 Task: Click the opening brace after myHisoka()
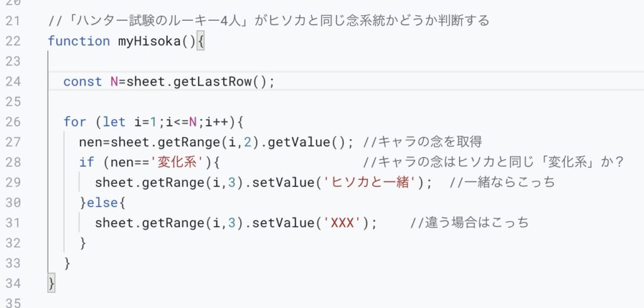(200, 42)
